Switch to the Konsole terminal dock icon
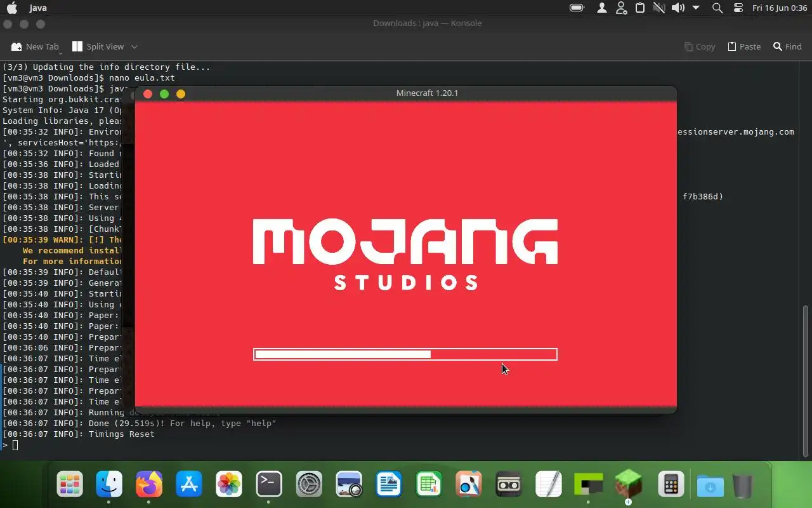812x508 pixels. 269,485
